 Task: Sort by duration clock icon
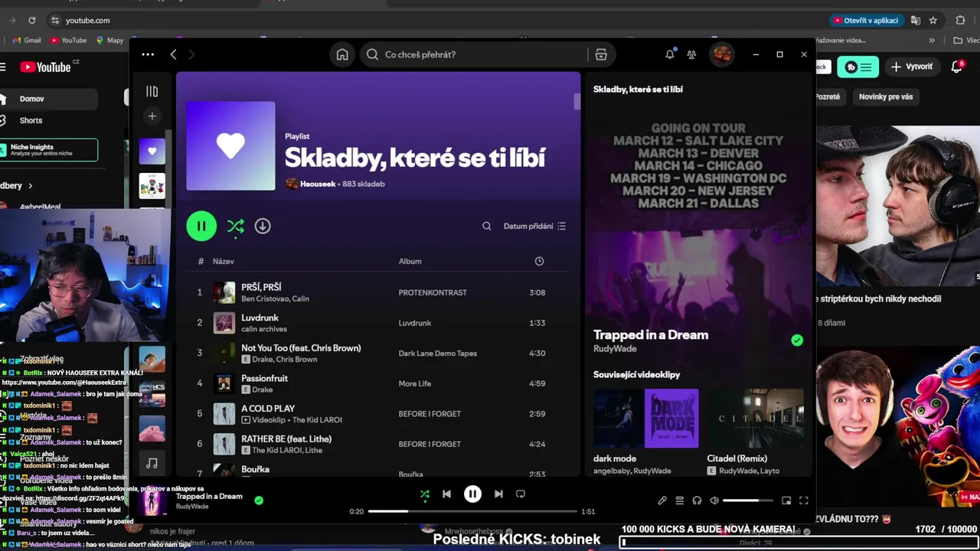pyautogui.click(x=539, y=261)
